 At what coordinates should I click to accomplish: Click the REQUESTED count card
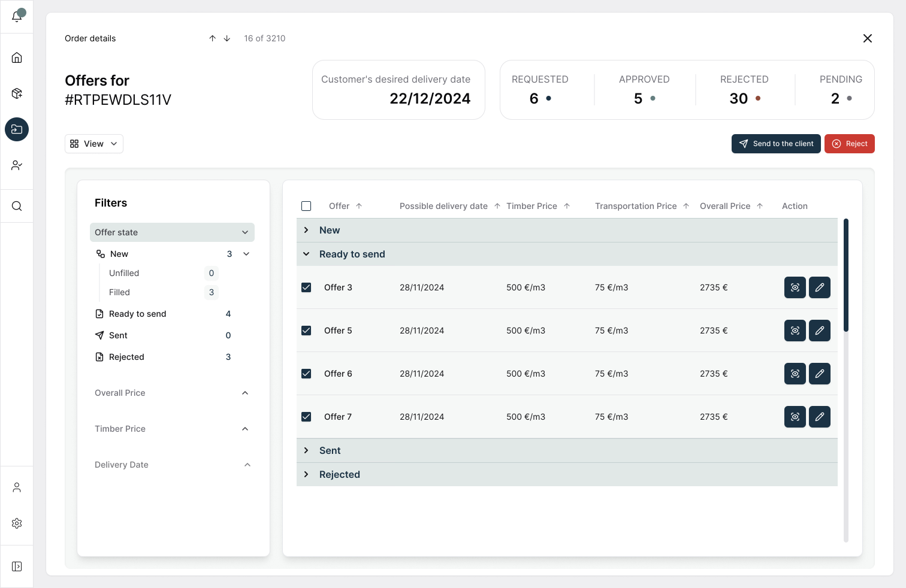tap(540, 90)
